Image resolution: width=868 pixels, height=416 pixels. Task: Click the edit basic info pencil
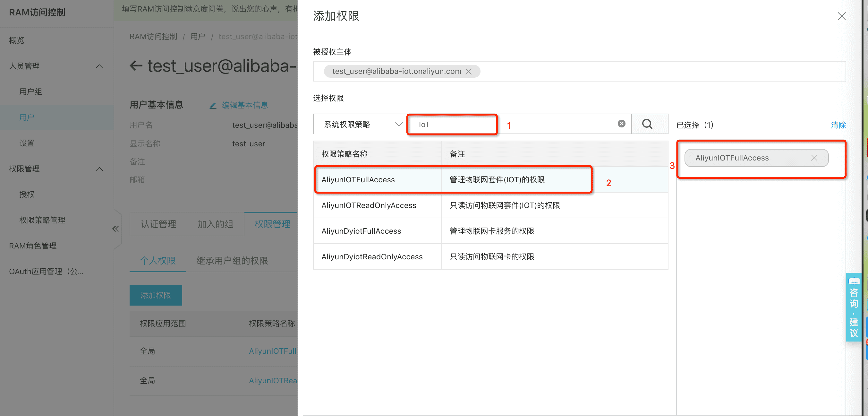213,106
